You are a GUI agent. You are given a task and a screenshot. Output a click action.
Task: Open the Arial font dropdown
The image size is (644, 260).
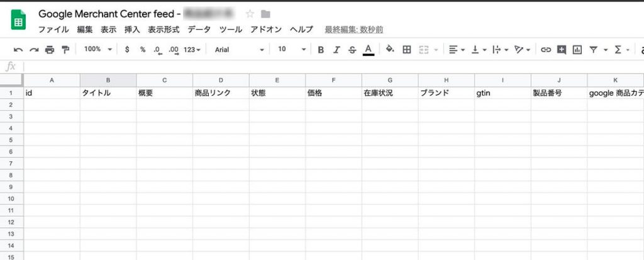[x=239, y=49]
